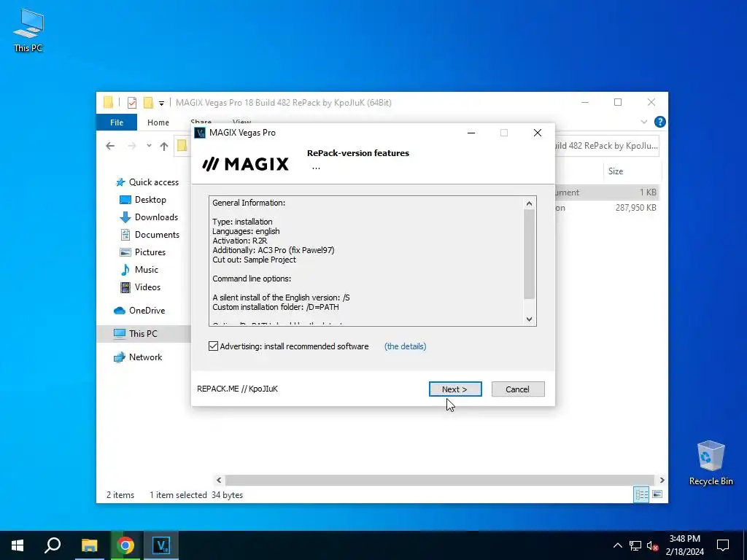Click the info text vertical scrollbar thumb
Image resolution: width=747 pixels, height=560 pixels.
[x=529, y=254]
